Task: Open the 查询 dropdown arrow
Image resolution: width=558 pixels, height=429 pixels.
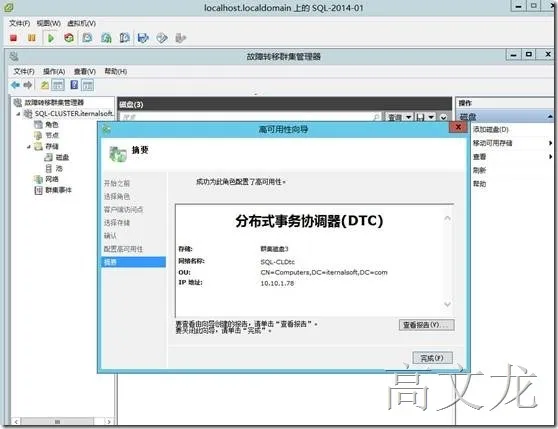Action: pyautogui.click(x=409, y=117)
